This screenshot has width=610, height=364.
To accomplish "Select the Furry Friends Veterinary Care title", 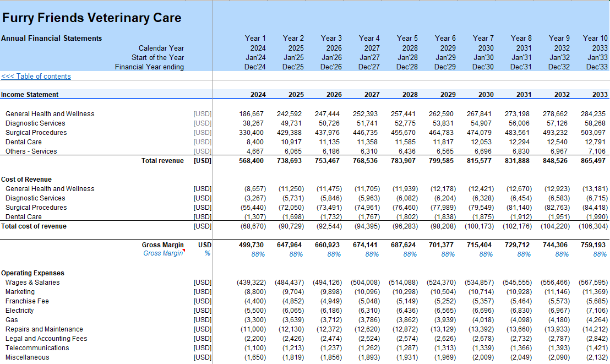I will pos(91,18).
